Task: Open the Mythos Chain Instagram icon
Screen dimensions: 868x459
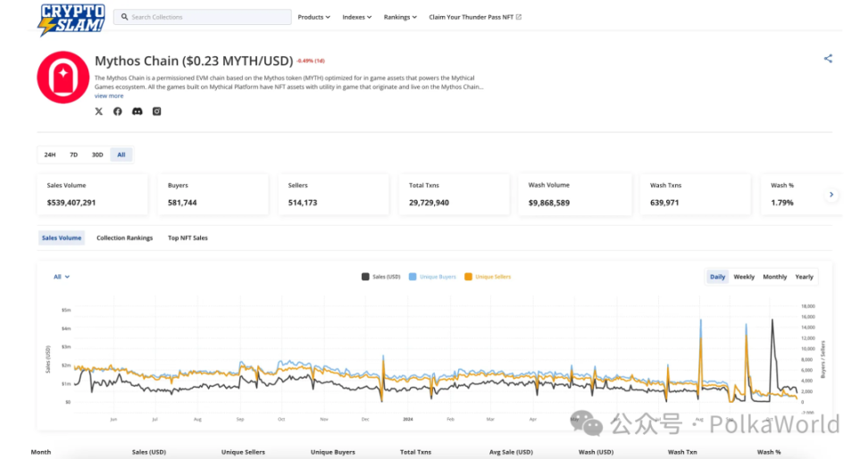Action: coord(156,111)
